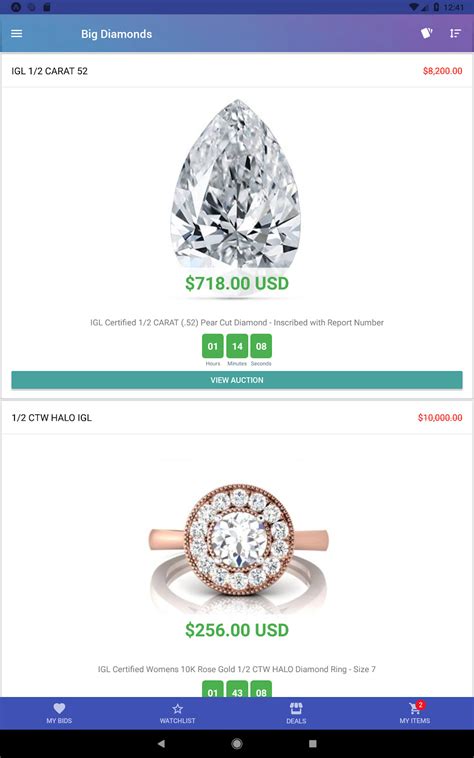Tap the Android recent apps square
The width and height of the screenshot is (474, 758).
[x=313, y=743]
